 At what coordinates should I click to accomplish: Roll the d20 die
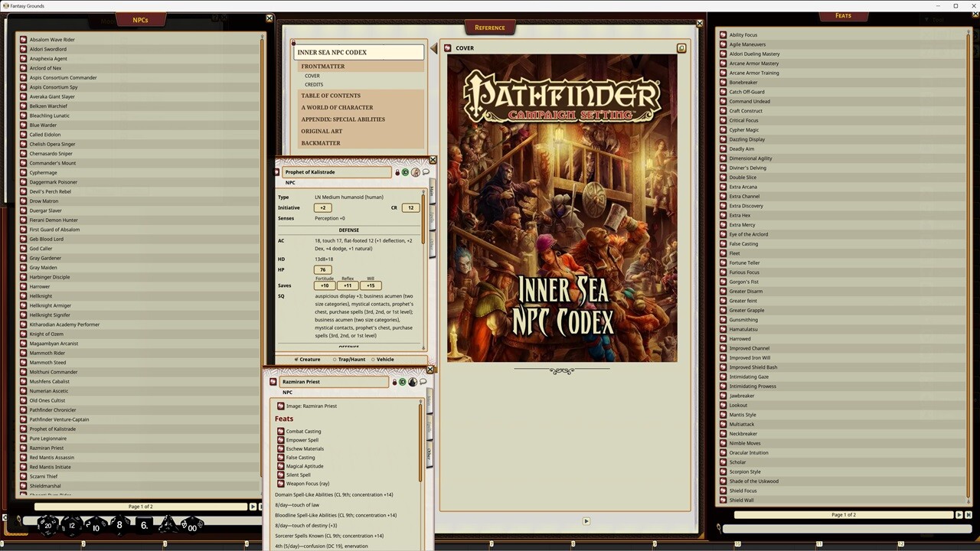pyautogui.click(x=48, y=525)
